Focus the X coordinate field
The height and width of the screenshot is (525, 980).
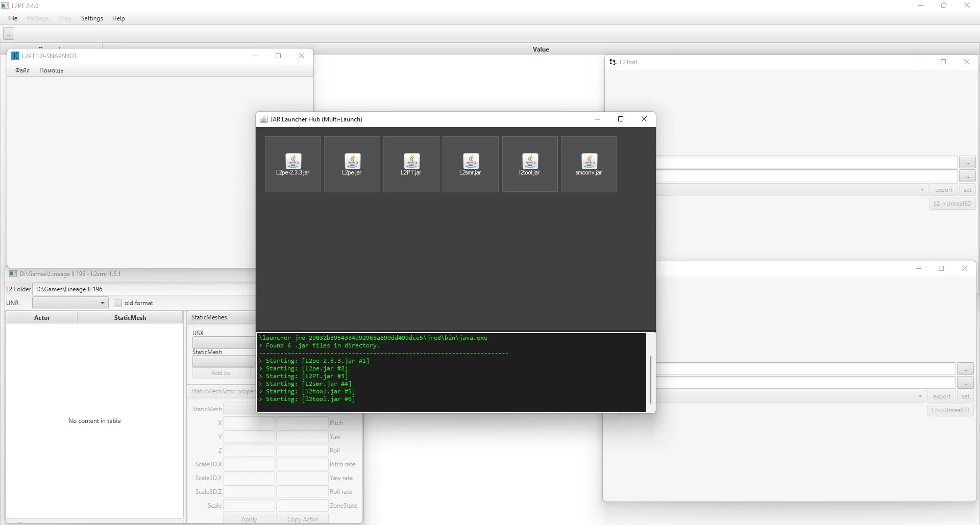click(249, 423)
